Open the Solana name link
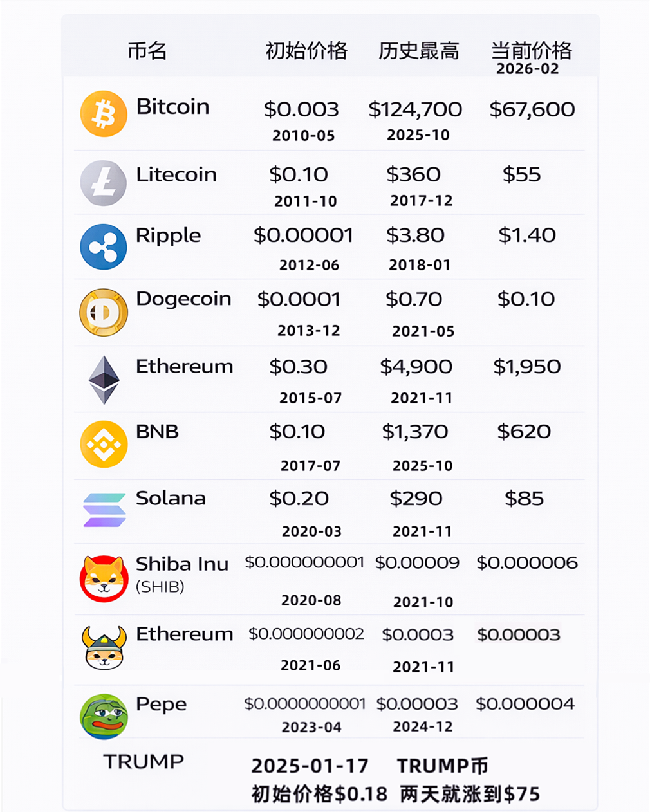The image size is (650, 812). tap(171, 498)
